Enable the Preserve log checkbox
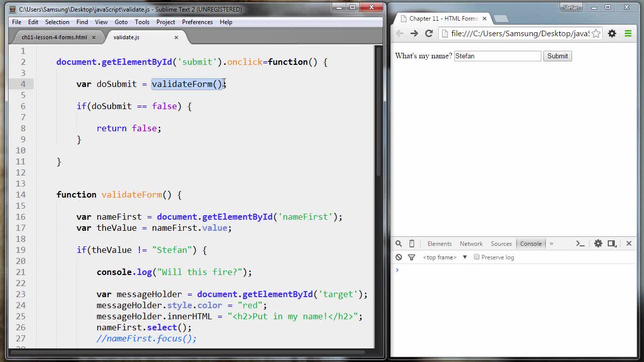The width and height of the screenshot is (644, 362). click(x=476, y=257)
